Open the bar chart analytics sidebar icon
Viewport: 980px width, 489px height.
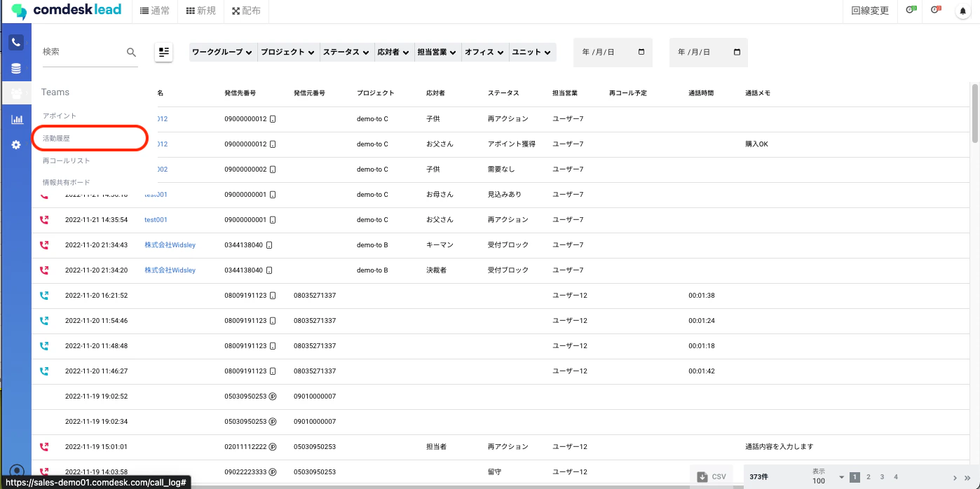coord(16,119)
